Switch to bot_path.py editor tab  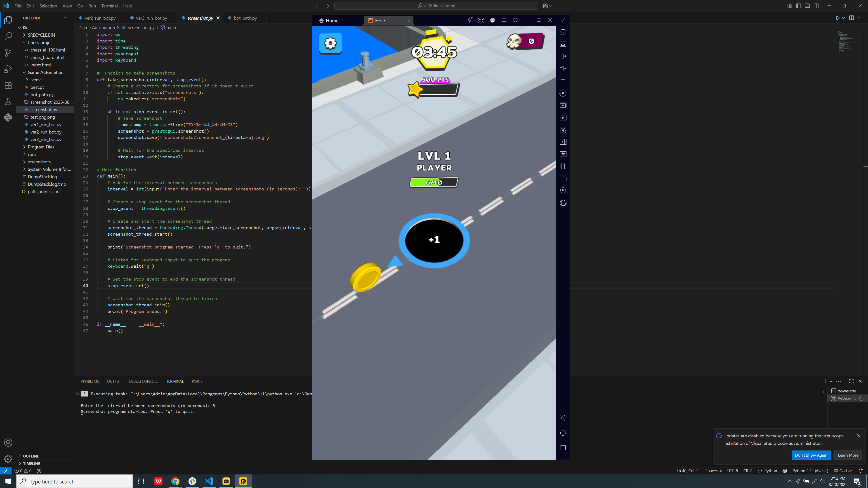[x=245, y=18]
